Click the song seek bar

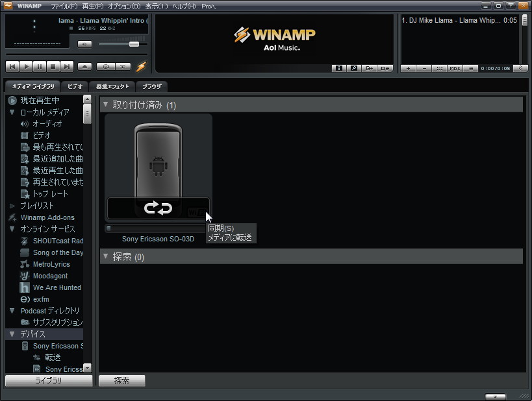pos(77,55)
